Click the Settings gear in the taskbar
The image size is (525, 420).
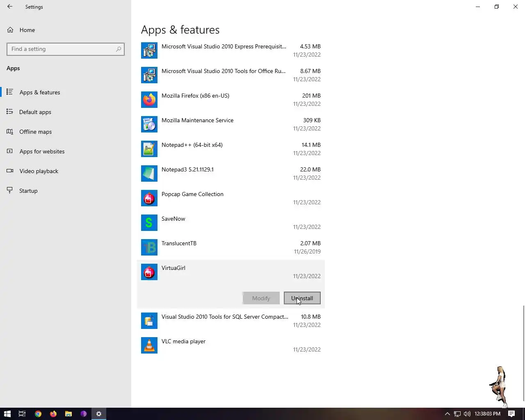point(99,414)
